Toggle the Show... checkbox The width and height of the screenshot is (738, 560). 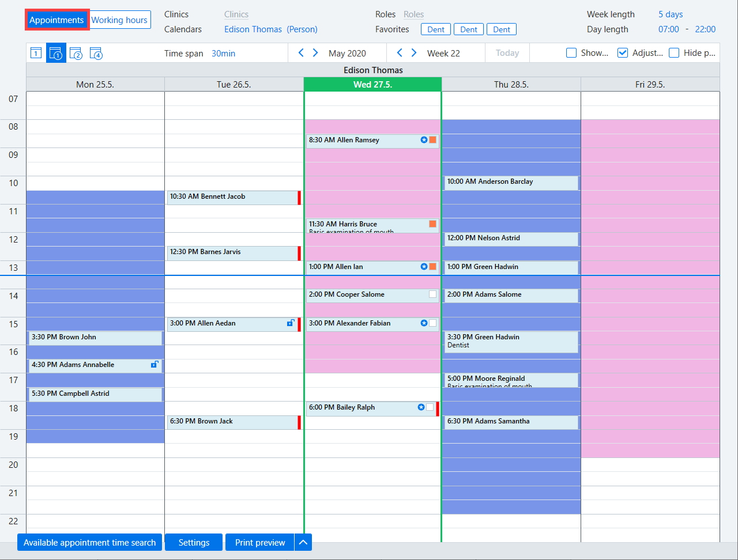[x=571, y=53]
